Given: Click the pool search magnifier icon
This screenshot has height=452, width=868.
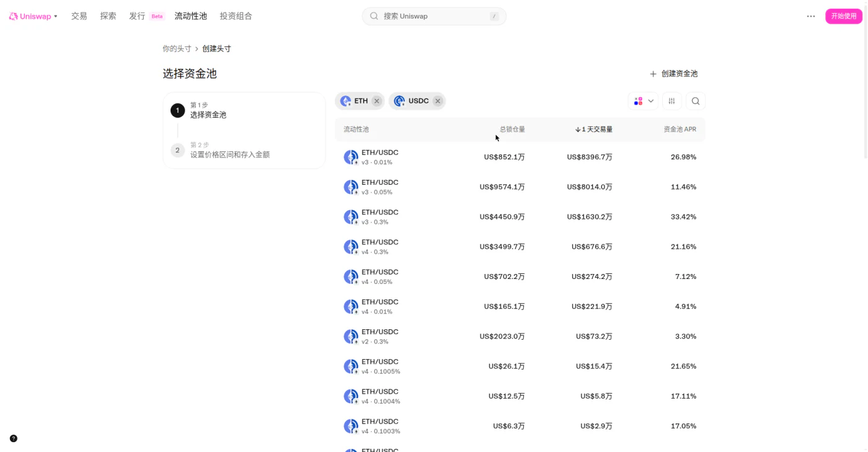Looking at the screenshot, I should (x=696, y=101).
